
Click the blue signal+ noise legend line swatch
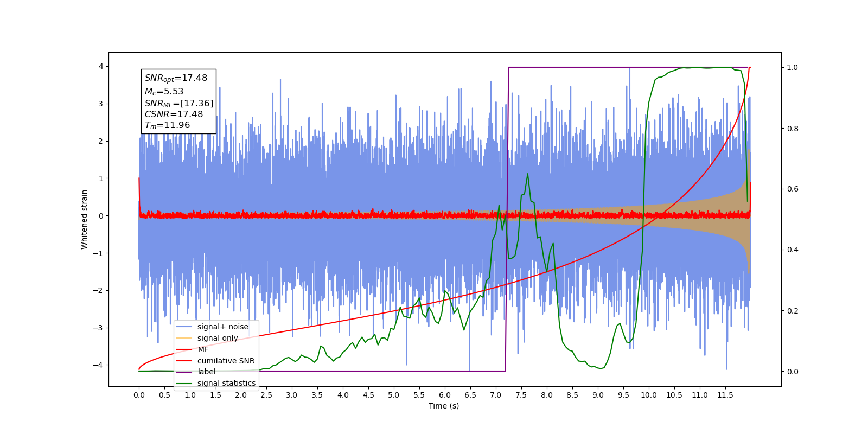tap(184, 327)
